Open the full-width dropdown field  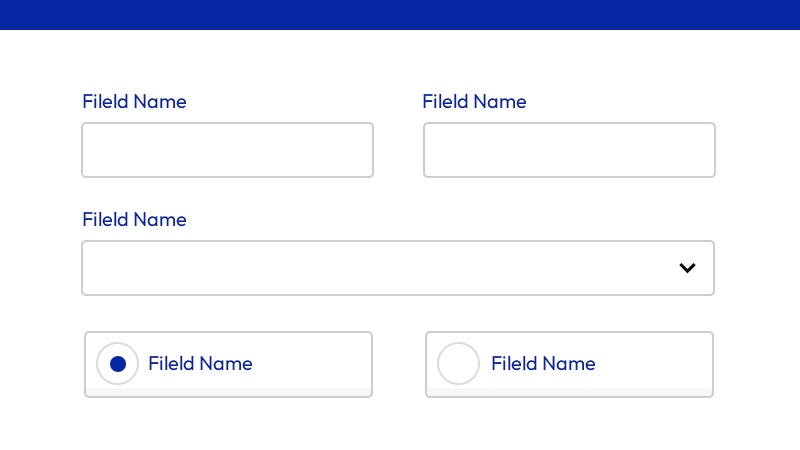point(397,268)
